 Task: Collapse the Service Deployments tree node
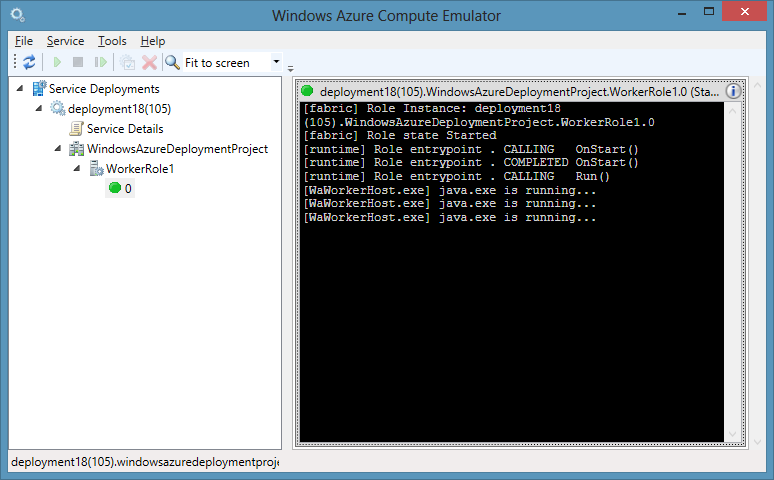[22, 89]
